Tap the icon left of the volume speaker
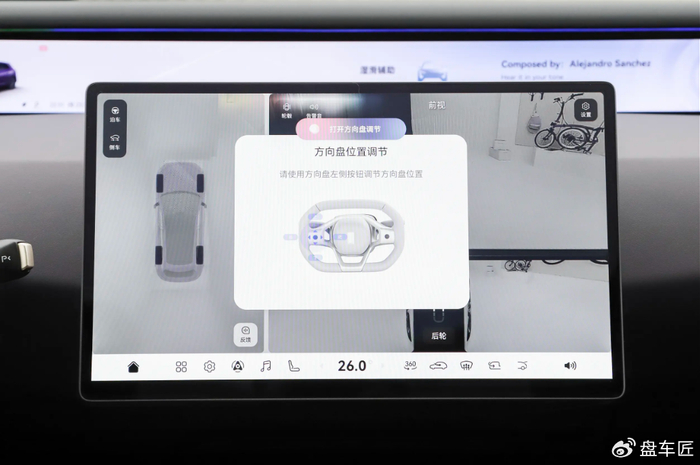 pos(522,366)
